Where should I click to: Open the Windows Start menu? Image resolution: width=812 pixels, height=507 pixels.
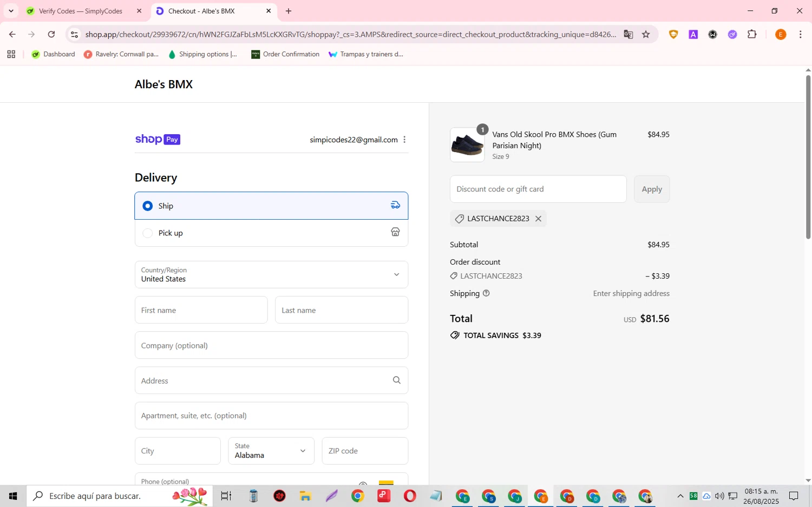[x=13, y=496]
